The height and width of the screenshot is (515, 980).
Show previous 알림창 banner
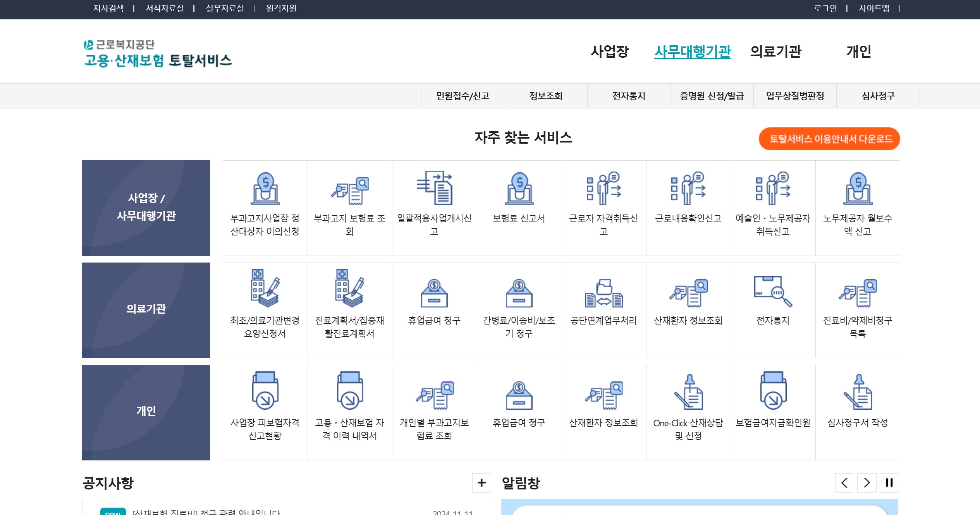844,483
